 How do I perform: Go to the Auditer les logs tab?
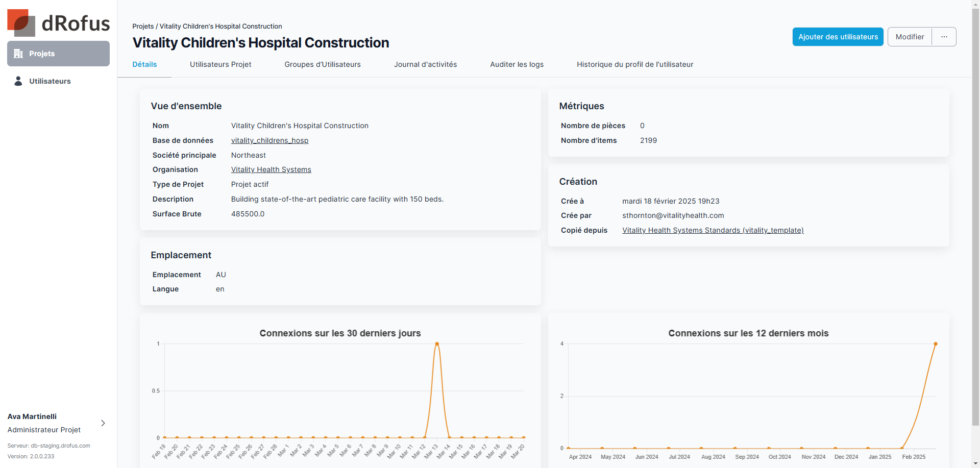(x=517, y=64)
